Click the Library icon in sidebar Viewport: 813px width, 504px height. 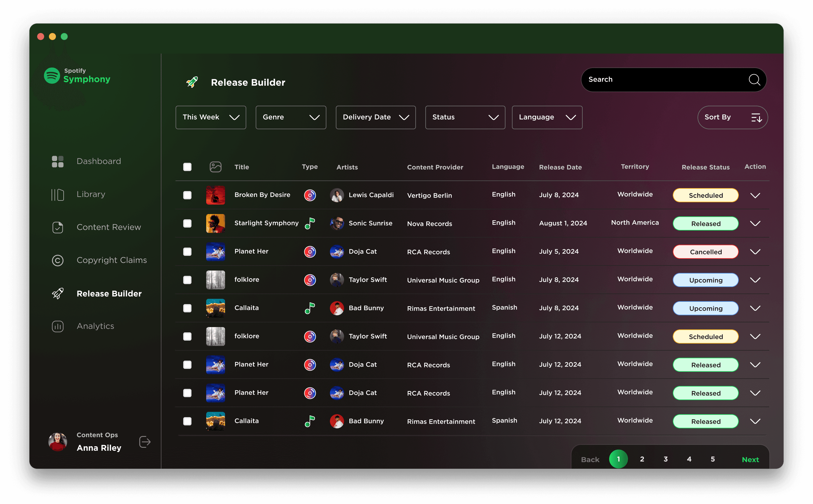[57, 195]
